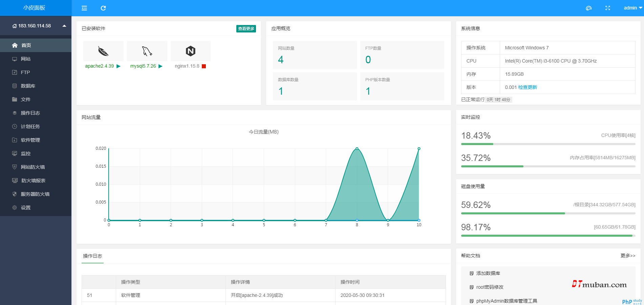Click the Apache feather icon
The height and width of the screenshot is (305, 644).
tap(103, 51)
